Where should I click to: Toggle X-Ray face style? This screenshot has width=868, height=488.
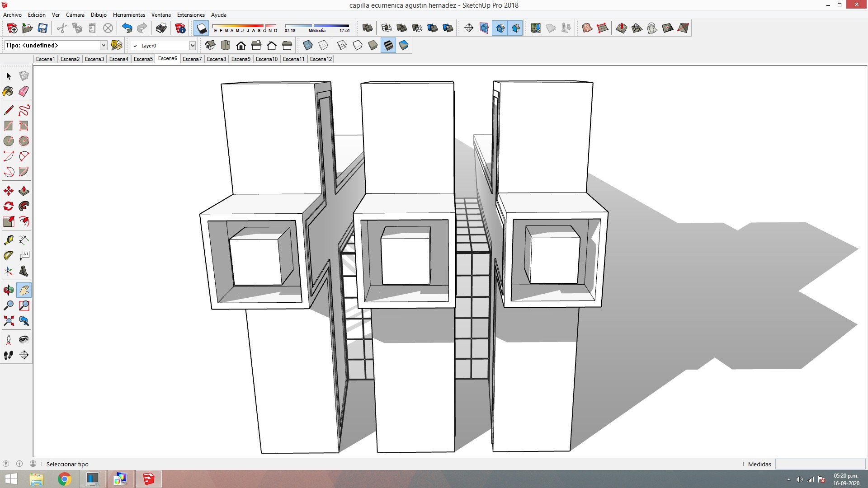(x=308, y=45)
